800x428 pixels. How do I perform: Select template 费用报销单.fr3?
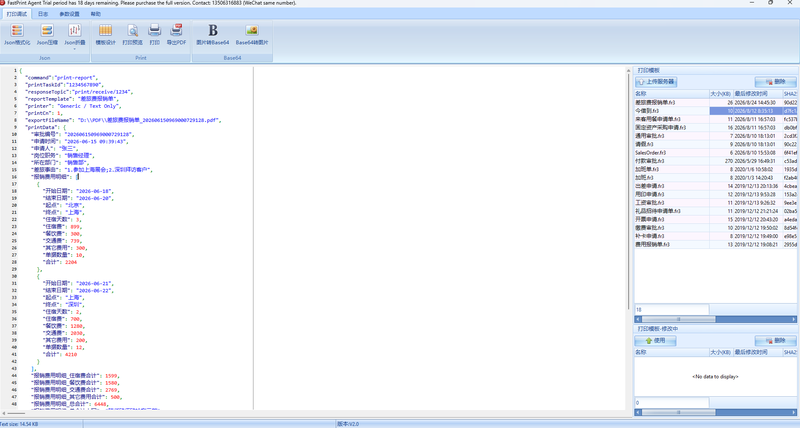click(671, 244)
